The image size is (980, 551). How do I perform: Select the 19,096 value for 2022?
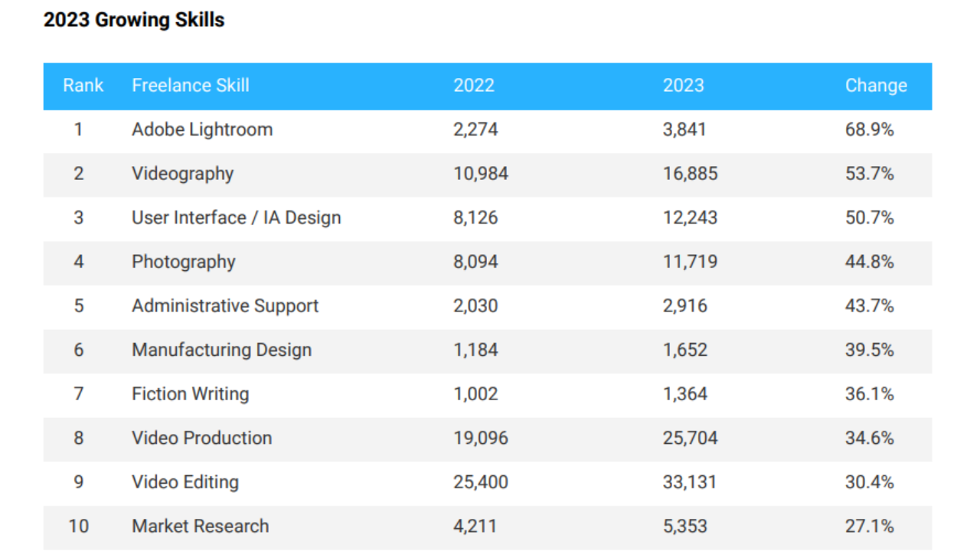(x=481, y=438)
